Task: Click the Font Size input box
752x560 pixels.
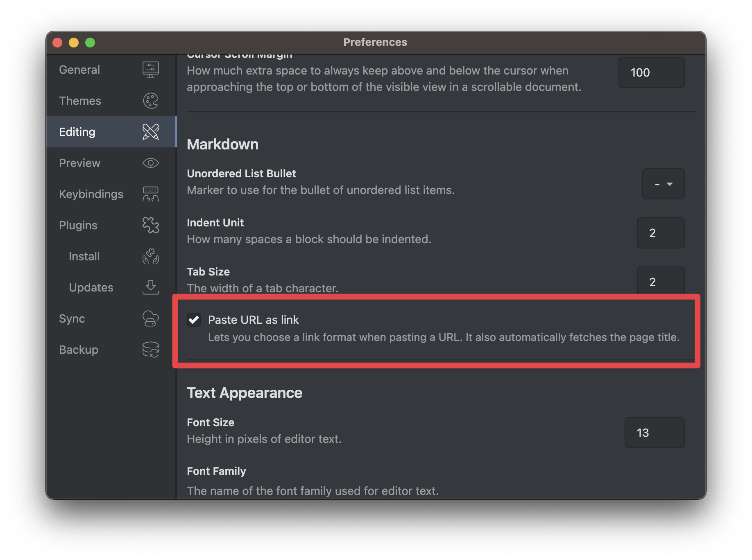Action: pos(654,433)
